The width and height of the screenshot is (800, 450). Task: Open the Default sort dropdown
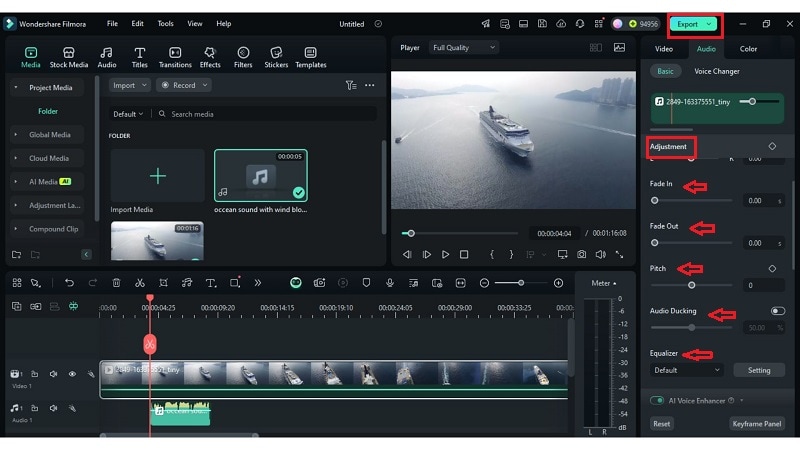click(128, 114)
